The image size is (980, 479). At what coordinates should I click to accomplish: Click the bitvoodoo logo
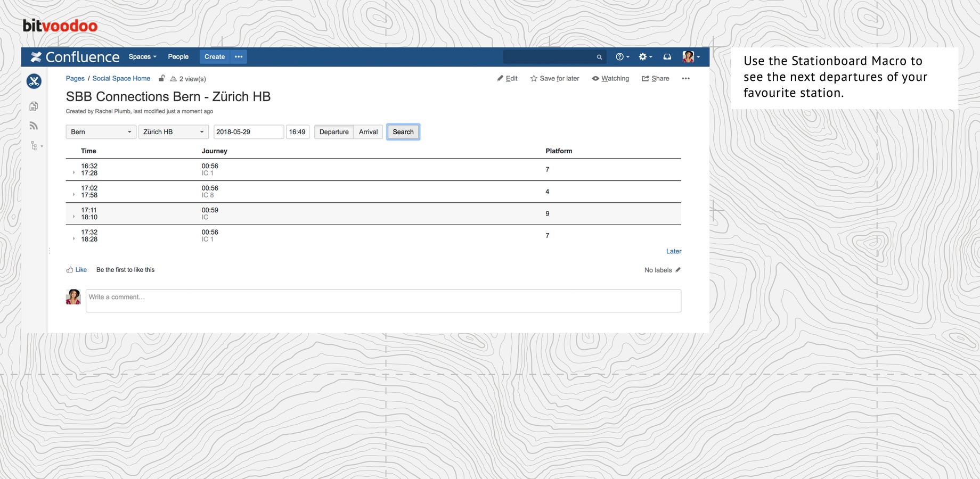click(60, 26)
